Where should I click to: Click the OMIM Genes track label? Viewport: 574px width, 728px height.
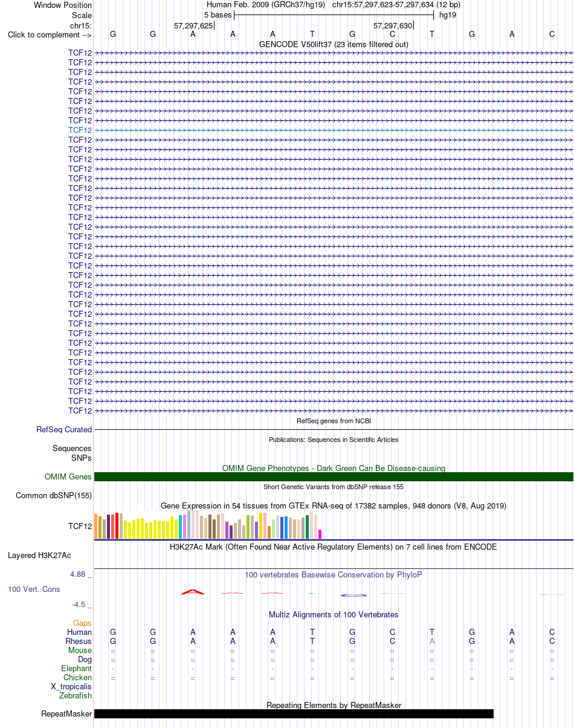pyautogui.click(x=68, y=477)
